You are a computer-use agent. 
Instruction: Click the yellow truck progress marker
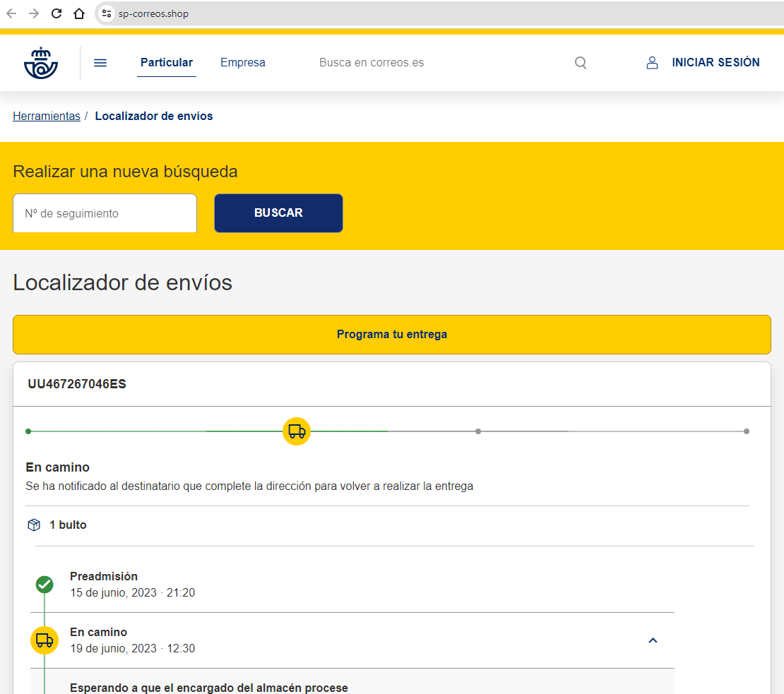coord(297,431)
